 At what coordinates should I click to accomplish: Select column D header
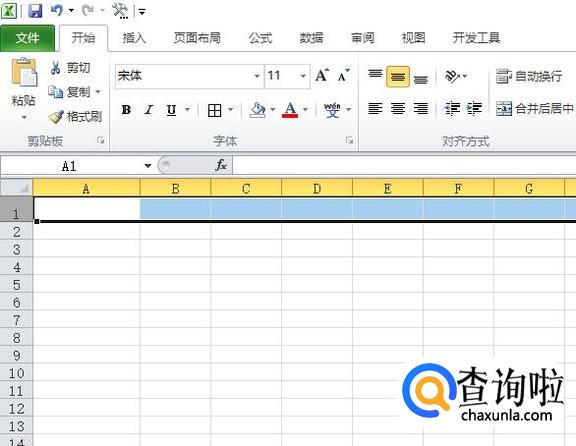(x=317, y=188)
